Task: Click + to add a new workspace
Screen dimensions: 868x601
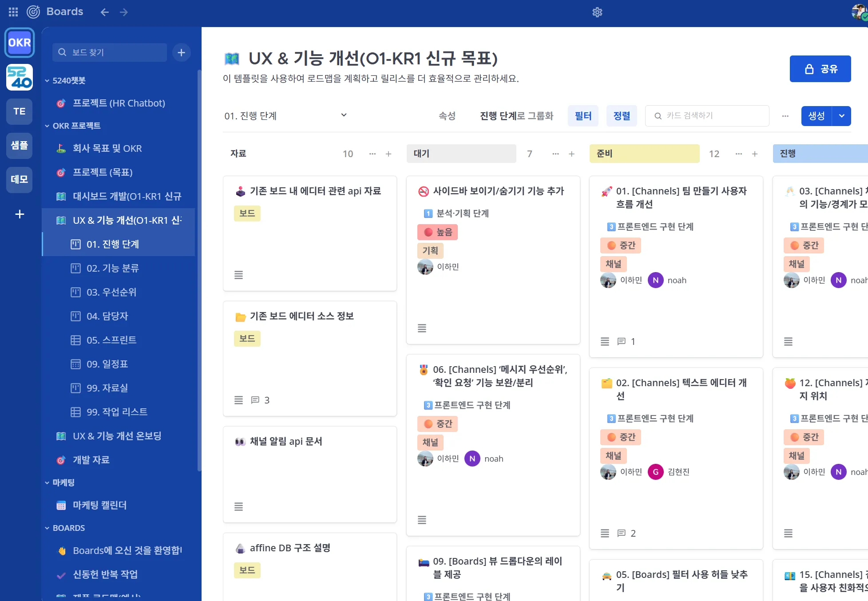Action: point(19,214)
